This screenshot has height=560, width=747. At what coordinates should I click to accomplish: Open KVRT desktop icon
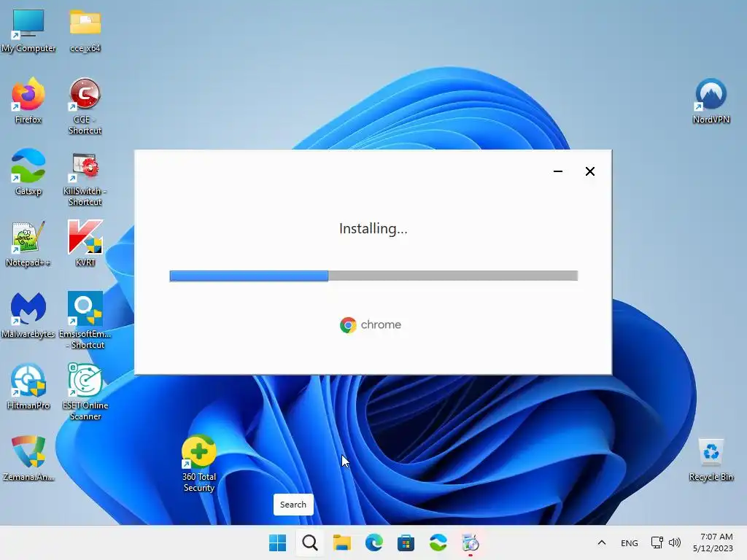(85, 244)
